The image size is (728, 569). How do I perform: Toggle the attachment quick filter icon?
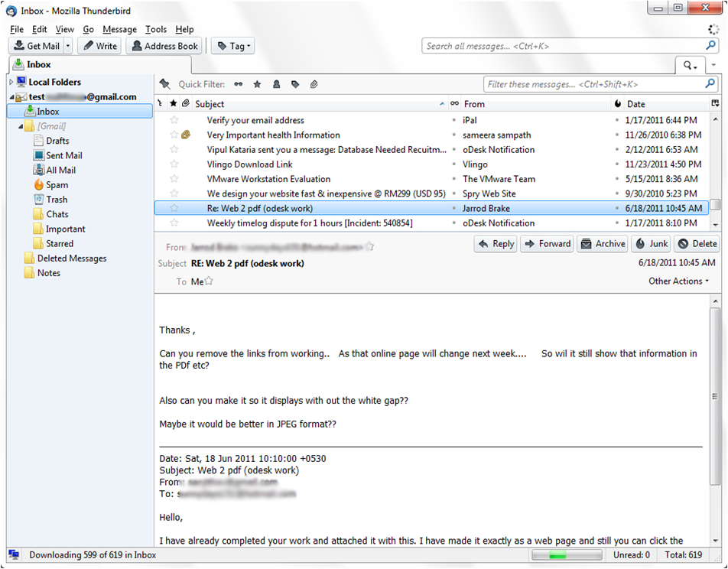click(x=314, y=85)
